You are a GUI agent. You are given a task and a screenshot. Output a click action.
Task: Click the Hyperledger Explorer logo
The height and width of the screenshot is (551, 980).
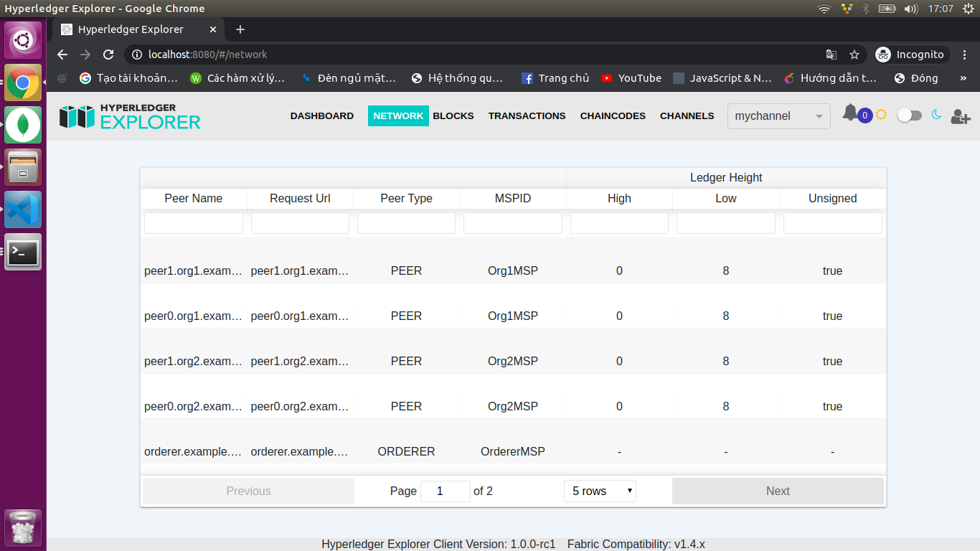coord(130,116)
